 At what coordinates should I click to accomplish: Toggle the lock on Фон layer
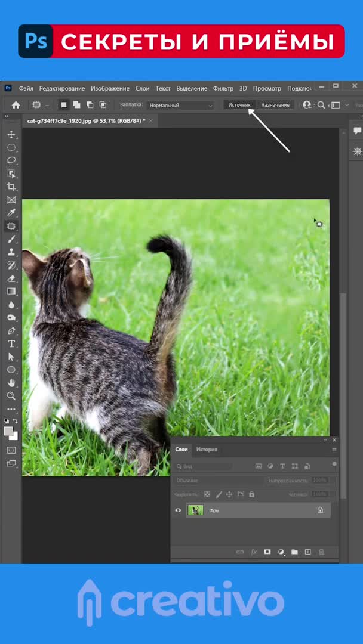[320, 510]
